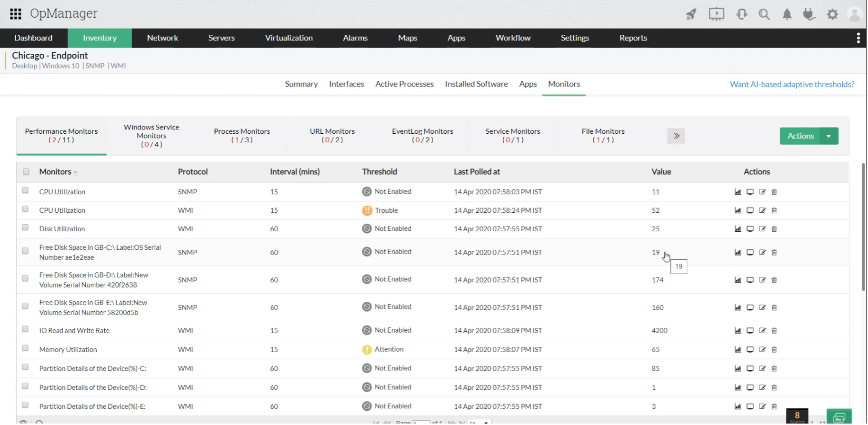Screen dimensions: 868x425
Task: Edit the SNMP CPU Utilization monitor
Action: [762, 192]
